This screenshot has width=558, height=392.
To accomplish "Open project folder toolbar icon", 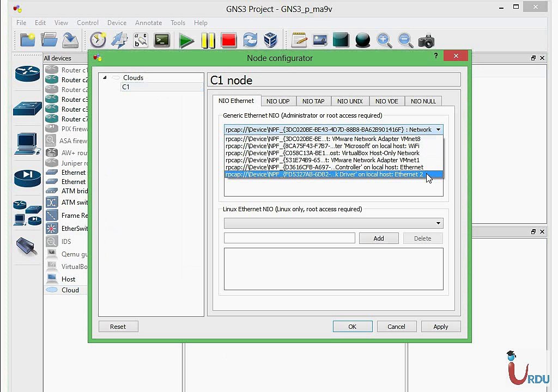I will click(48, 40).
